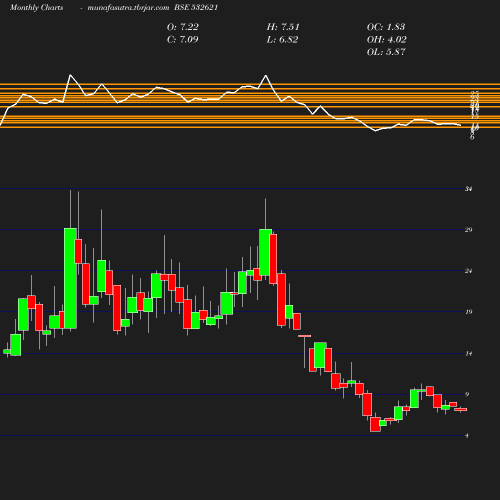500x500 pixels.
Task: Select the close value "C: 7.09"
Action: click(183, 40)
